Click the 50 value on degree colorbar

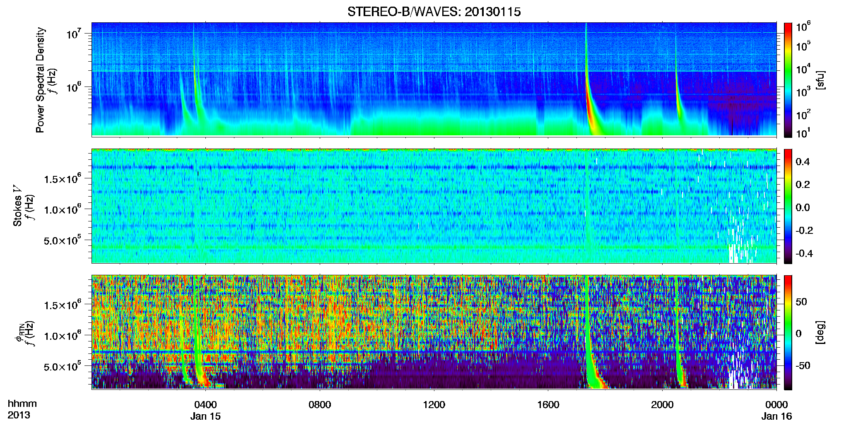tap(801, 302)
